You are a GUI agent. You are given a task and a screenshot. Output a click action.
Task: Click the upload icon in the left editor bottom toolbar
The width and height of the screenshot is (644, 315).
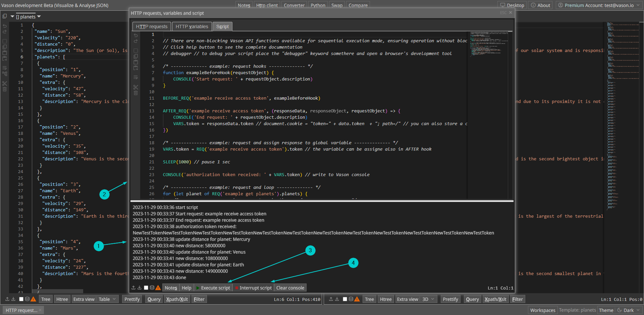click(x=7, y=299)
